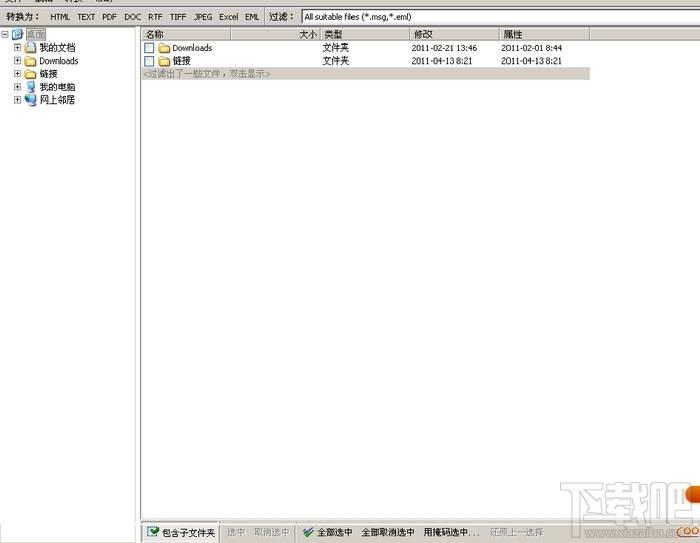This screenshot has width=700, height=543.
Task: Click the Downloads folder icon in file list
Action: coord(164,48)
